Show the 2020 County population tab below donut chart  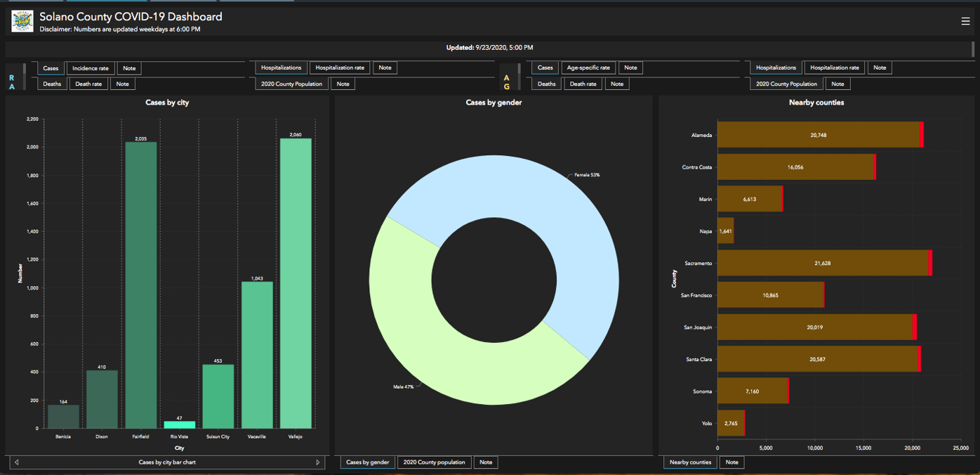434,462
